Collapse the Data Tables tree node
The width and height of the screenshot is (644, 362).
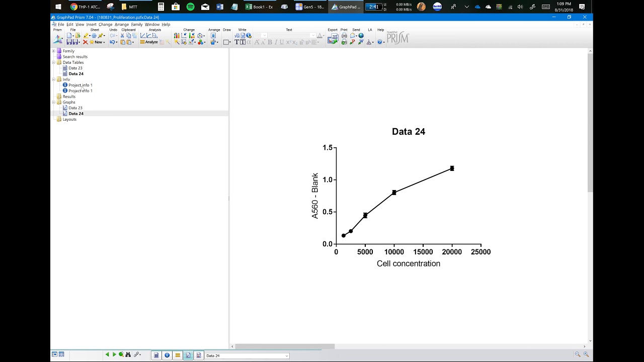click(53, 62)
